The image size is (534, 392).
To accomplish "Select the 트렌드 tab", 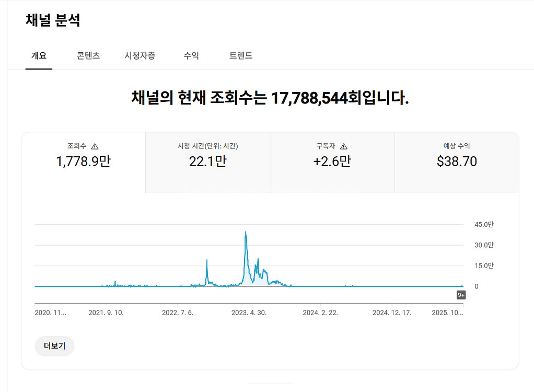I will (x=241, y=55).
